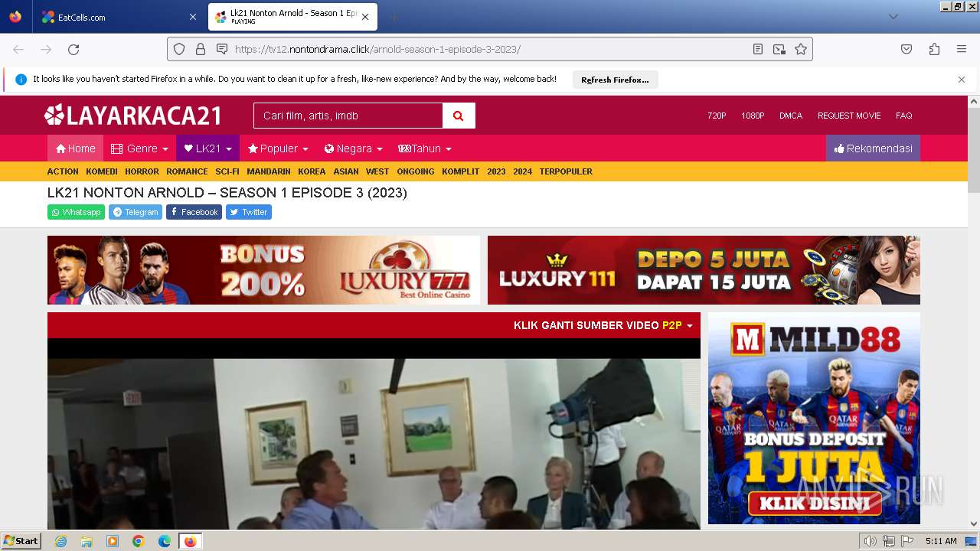Screen dimensions: 980x551
Task: Reload the page with the refresh icon
Action: pyautogui.click(x=73, y=49)
